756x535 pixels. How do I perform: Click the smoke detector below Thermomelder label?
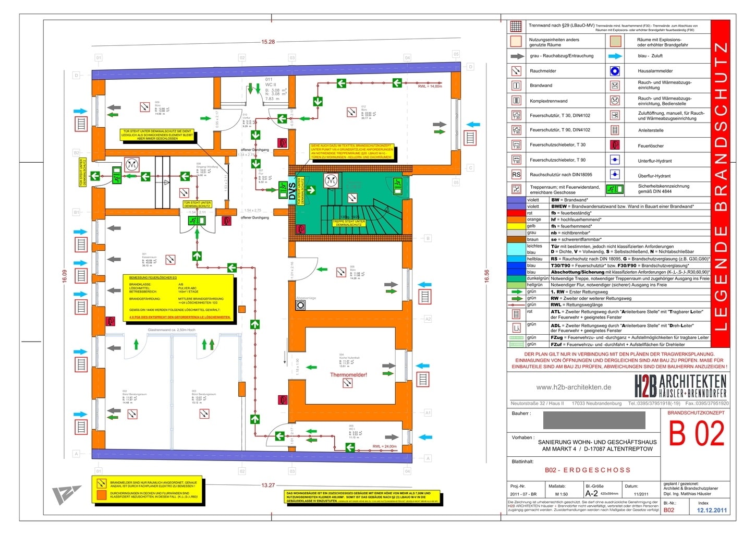pos(348,383)
